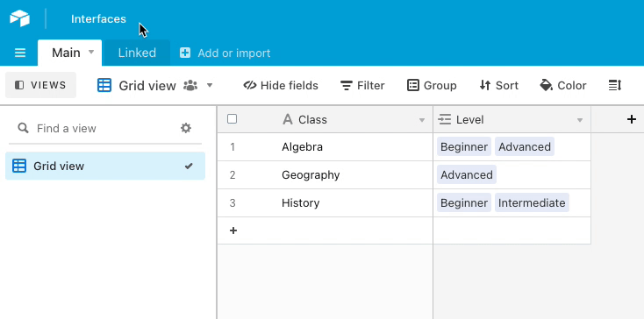Click the row height icon
The image size is (644, 319).
pyautogui.click(x=615, y=85)
